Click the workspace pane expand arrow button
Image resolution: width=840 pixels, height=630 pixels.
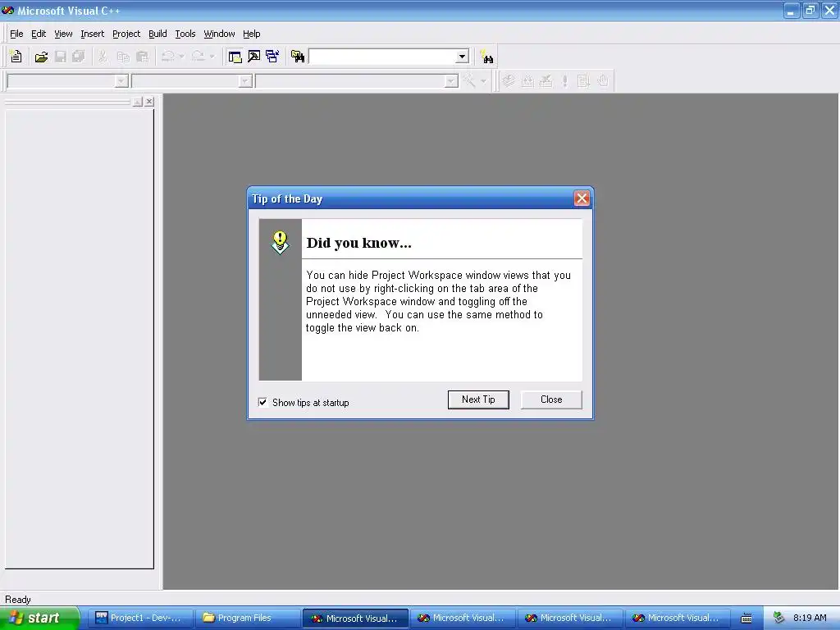tap(138, 101)
